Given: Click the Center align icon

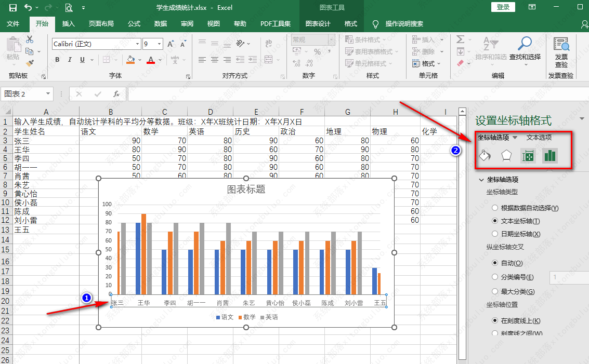Looking at the screenshot, I should pos(215,60).
